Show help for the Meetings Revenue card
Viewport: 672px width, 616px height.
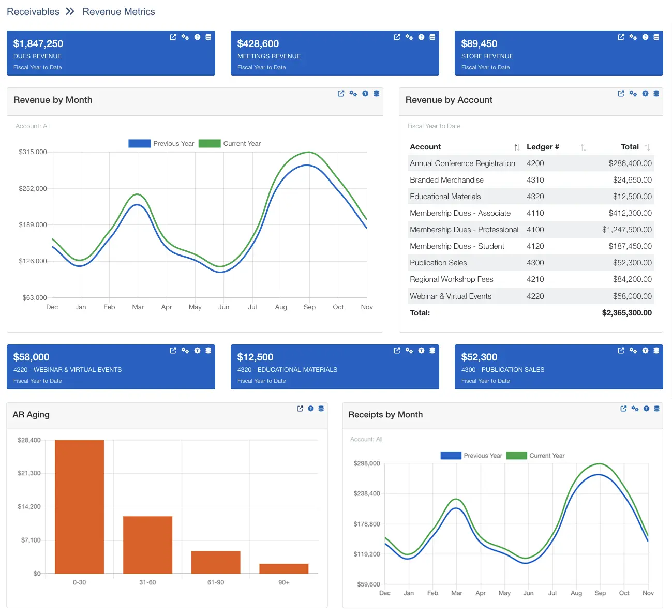(x=421, y=37)
